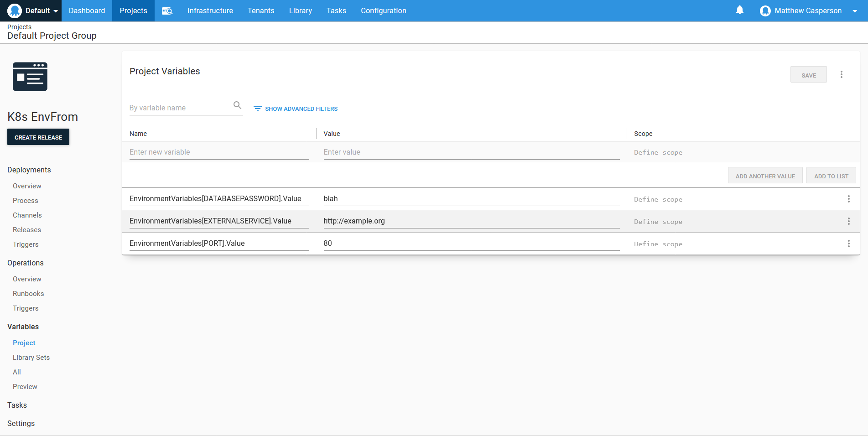Click the user avatar icon for Matthew Casperson
The width and height of the screenshot is (868, 436).
click(x=765, y=11)
